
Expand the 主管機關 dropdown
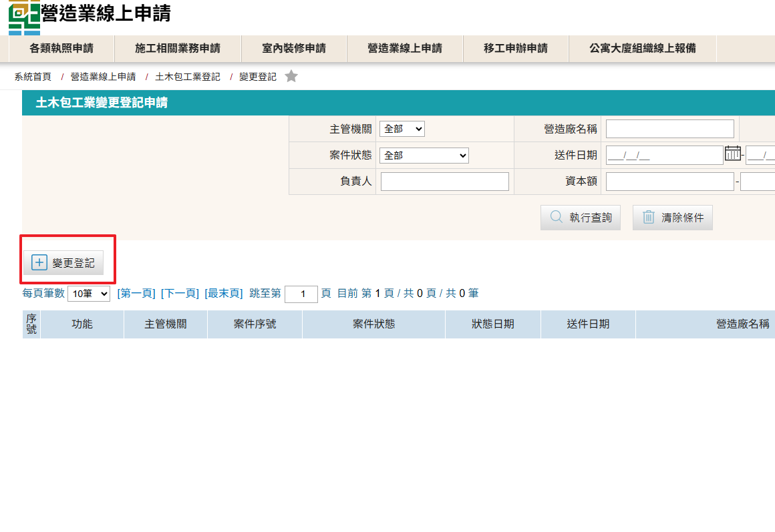[402, 129]
